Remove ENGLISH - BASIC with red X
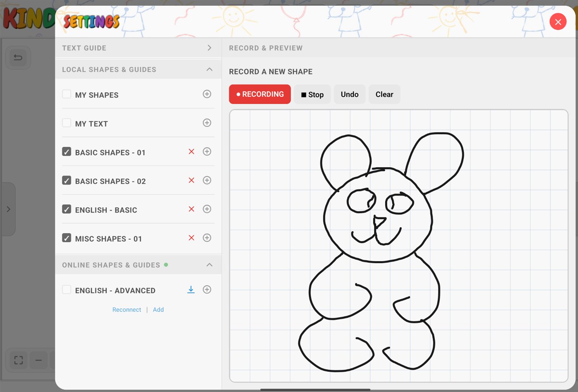The height and width of the screenshot is (392, 578). [x=192, y=209]
